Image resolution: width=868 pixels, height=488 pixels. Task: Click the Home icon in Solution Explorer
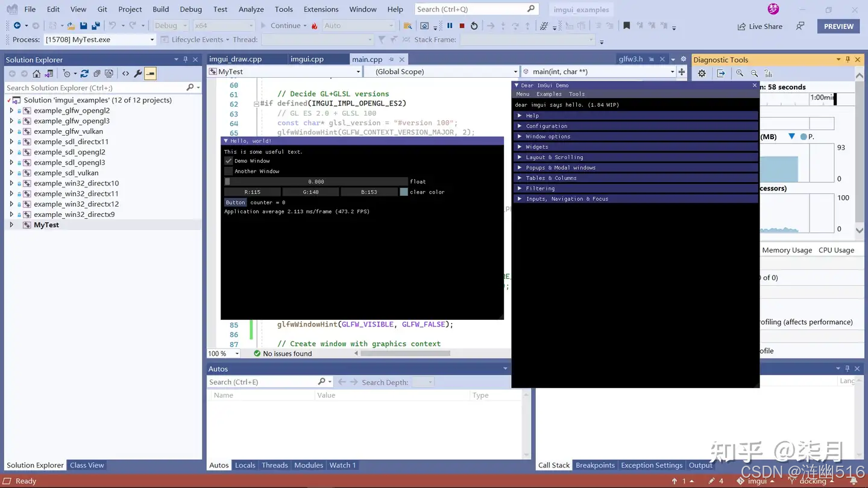[x=37, y=74]
